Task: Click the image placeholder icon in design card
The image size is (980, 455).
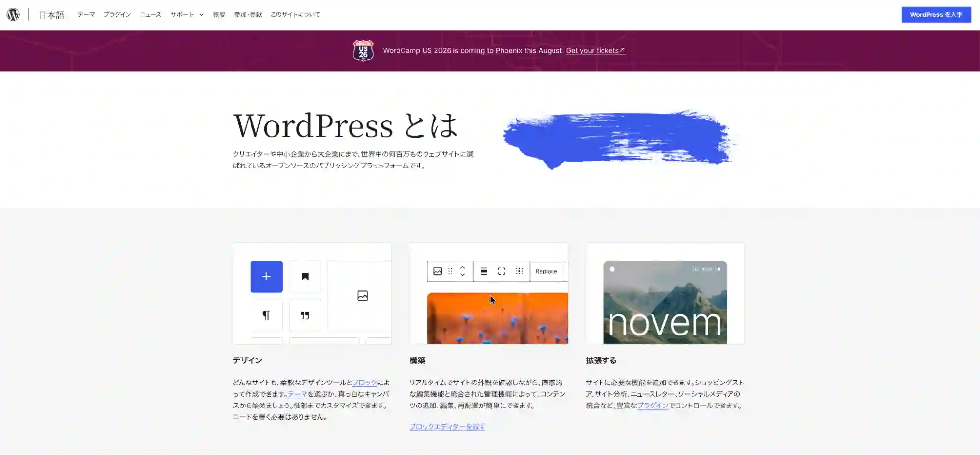Action: point(362,296)
